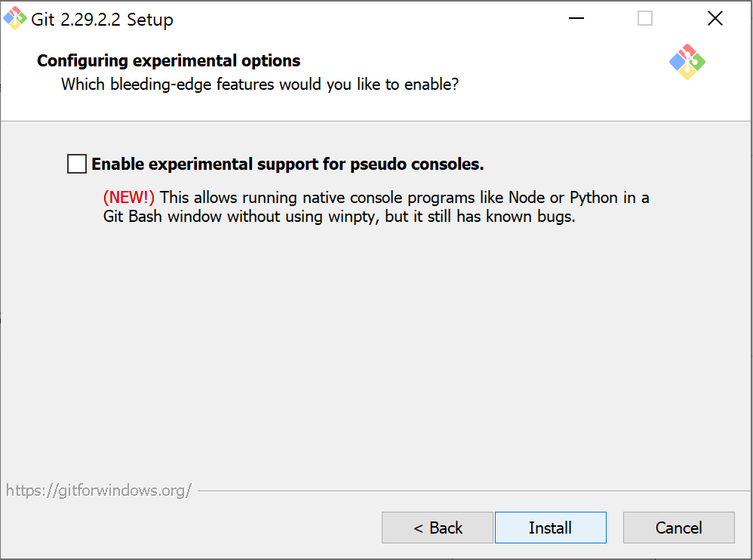The width and height of the screenshot is (753, 560).
Task: Click the 'Git 2.29.2.2 Setup' title bar text
Action: tap(103, 20)
